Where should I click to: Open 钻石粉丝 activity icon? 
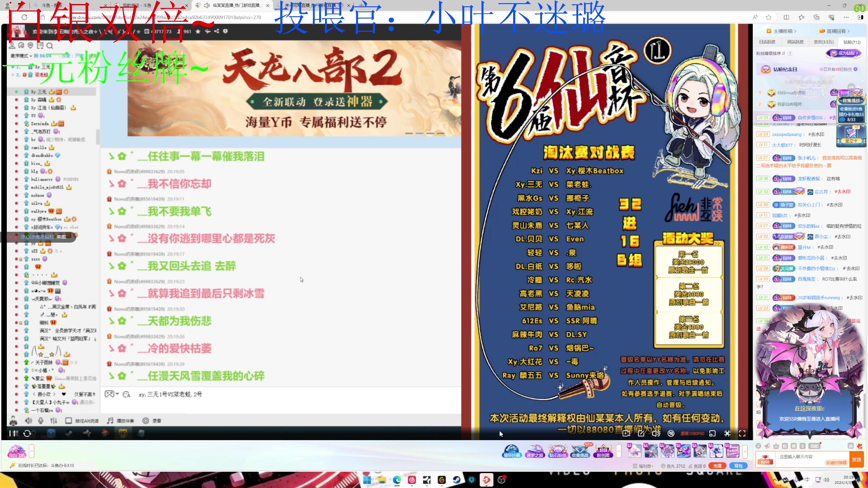(x=558, y=451)
